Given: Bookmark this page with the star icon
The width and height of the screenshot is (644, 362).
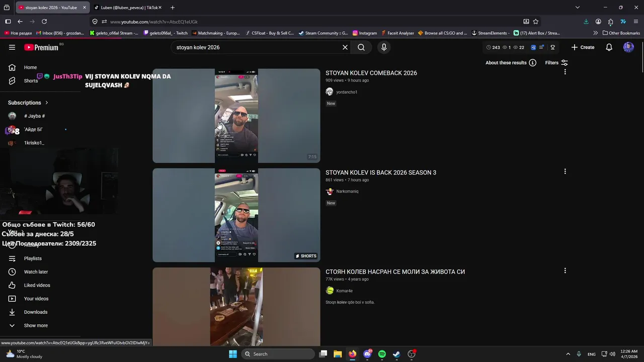Looking at the screenshot, I should pyautogui.click(x=536, y=22).
